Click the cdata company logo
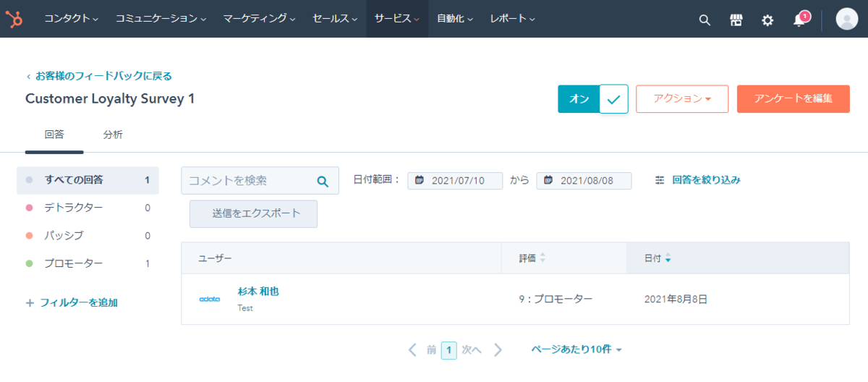The width and height of the screenshot is (868, 382). [210, 299]
